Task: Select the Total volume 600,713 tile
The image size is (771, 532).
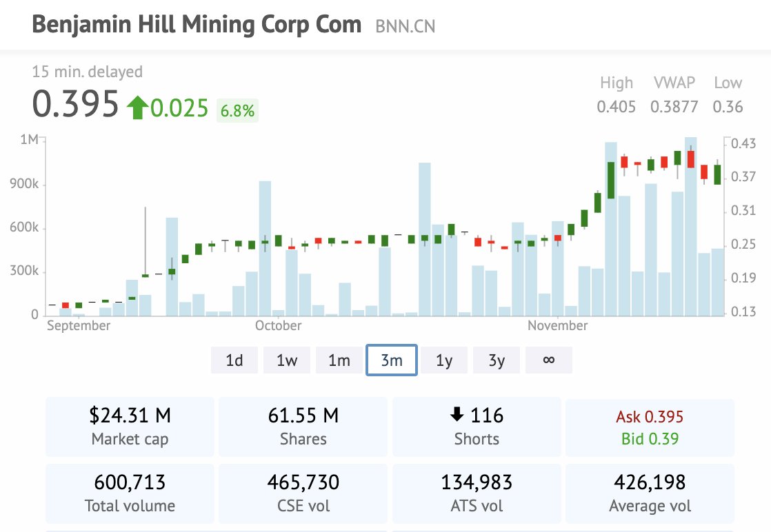Action: (x=130, y=493)
